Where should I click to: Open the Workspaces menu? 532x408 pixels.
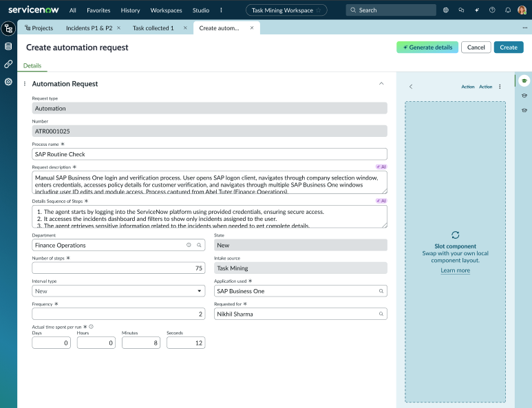point(167,10)
